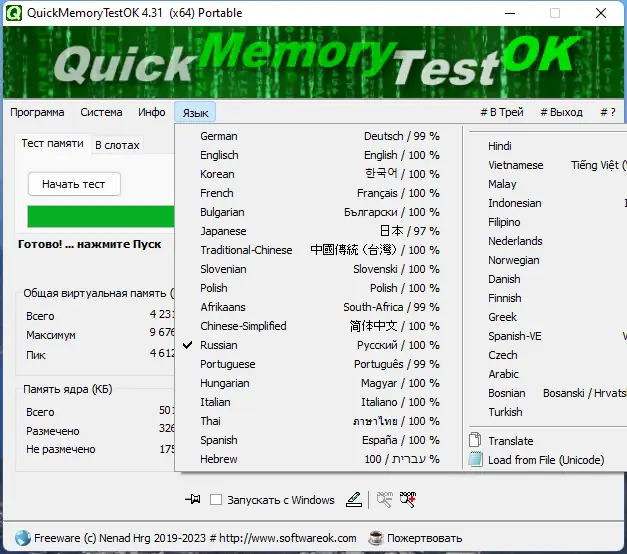Click the greyed zoom-out icon
This screenshot has height=554, width=627.
(x=385, y=499)
